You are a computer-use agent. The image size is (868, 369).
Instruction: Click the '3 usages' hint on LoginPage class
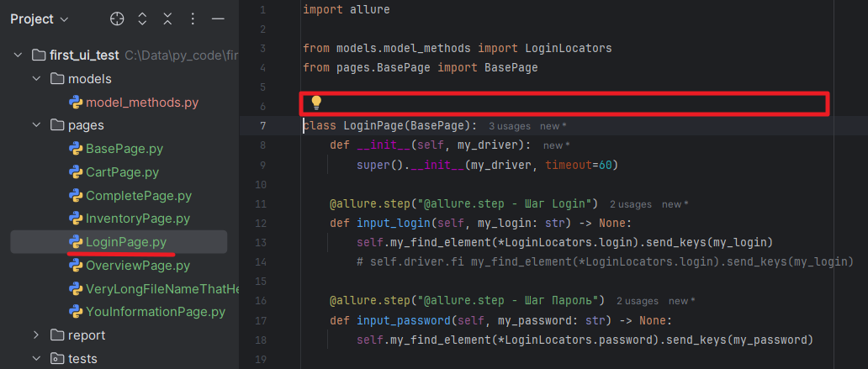point(510,126)
